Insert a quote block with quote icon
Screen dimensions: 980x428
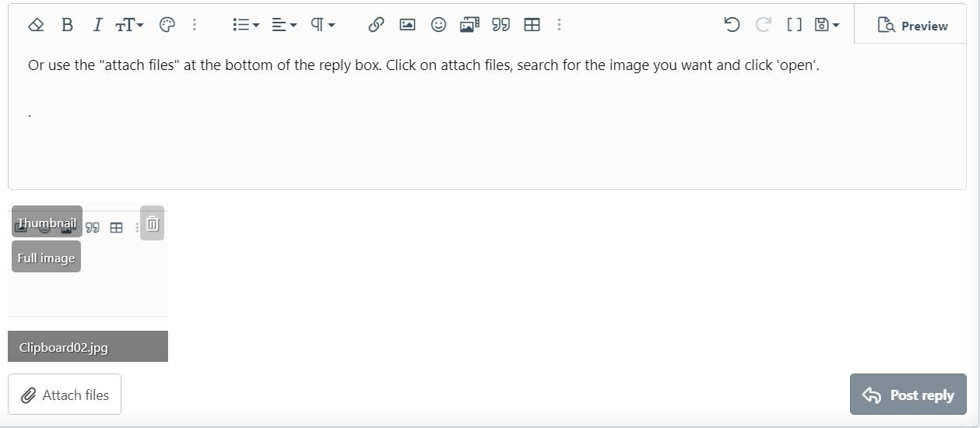(x=501, y=25)
